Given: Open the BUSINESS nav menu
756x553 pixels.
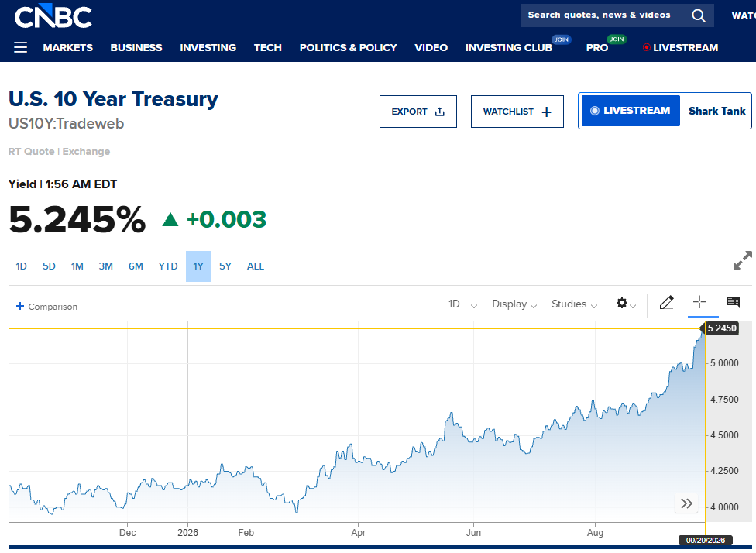Looking at the screenshot, I should point(136,48).
